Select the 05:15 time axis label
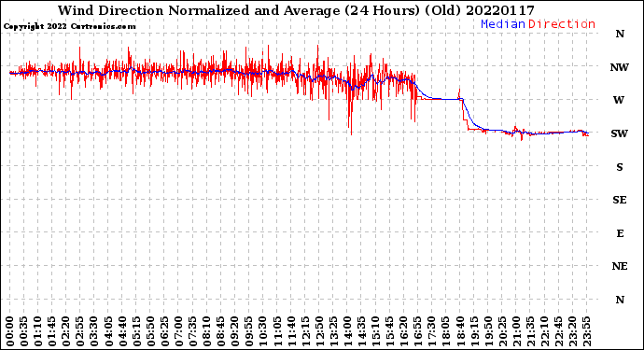Viewport: 644px width, 350px height. 136,331
